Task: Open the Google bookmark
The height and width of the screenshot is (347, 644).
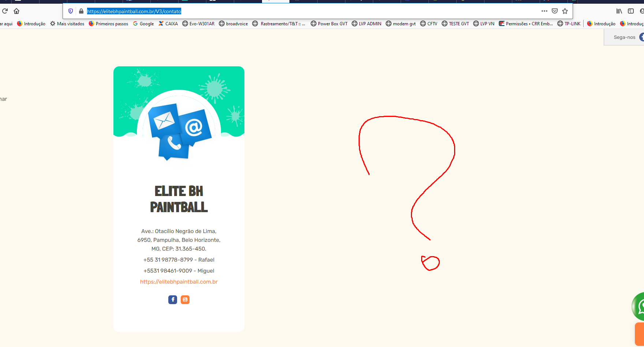Action: point(143,23)
